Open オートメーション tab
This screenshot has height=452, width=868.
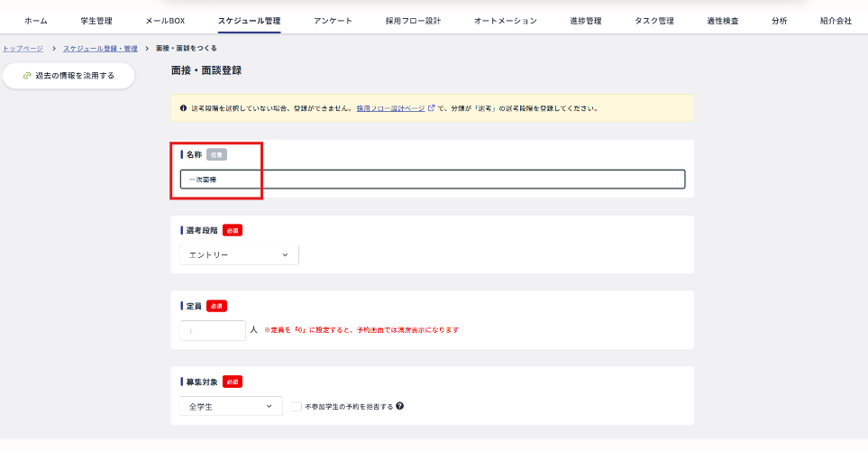click(x=506, y=21)
